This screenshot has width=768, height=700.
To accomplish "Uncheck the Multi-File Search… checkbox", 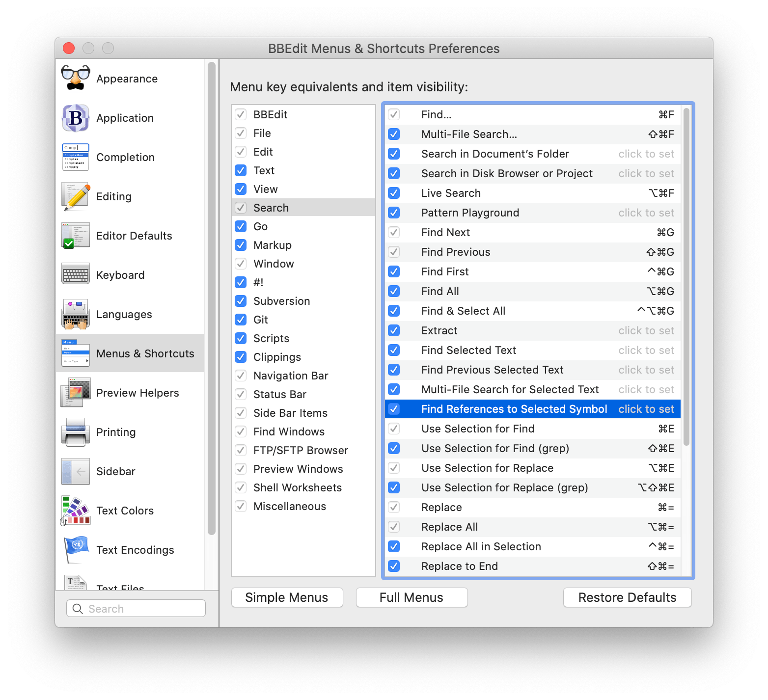I will point(394,134).
